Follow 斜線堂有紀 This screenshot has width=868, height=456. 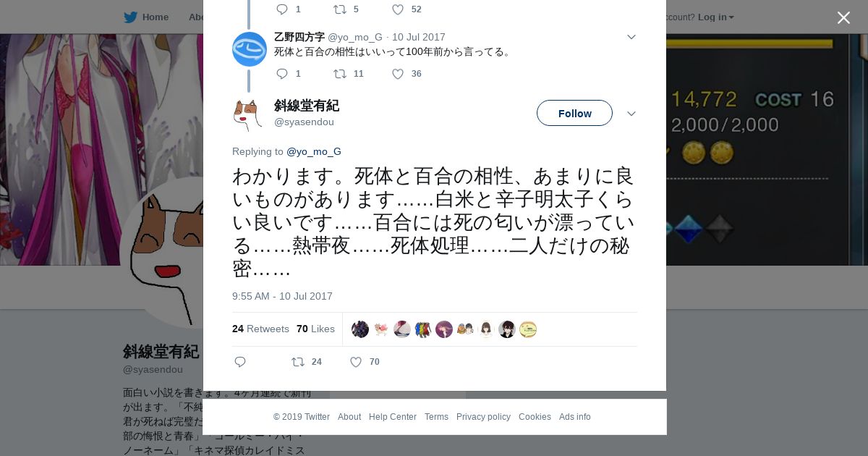pos(574,113)
